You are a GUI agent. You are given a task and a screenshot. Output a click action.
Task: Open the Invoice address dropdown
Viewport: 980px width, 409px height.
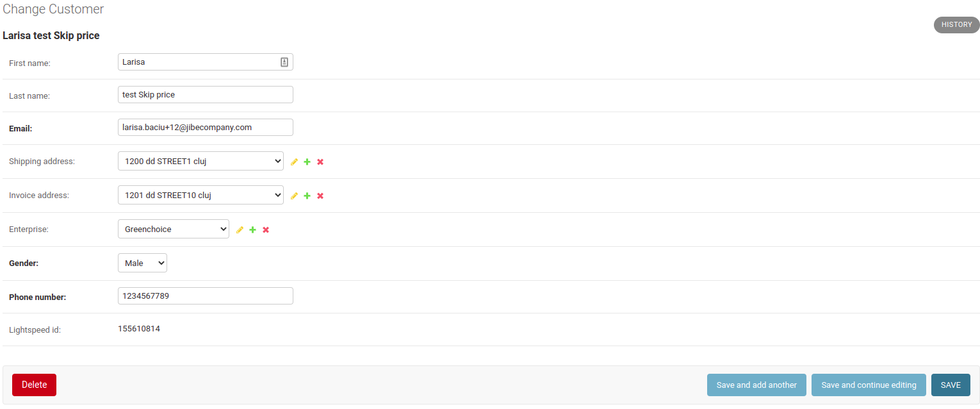pos(200,195)
